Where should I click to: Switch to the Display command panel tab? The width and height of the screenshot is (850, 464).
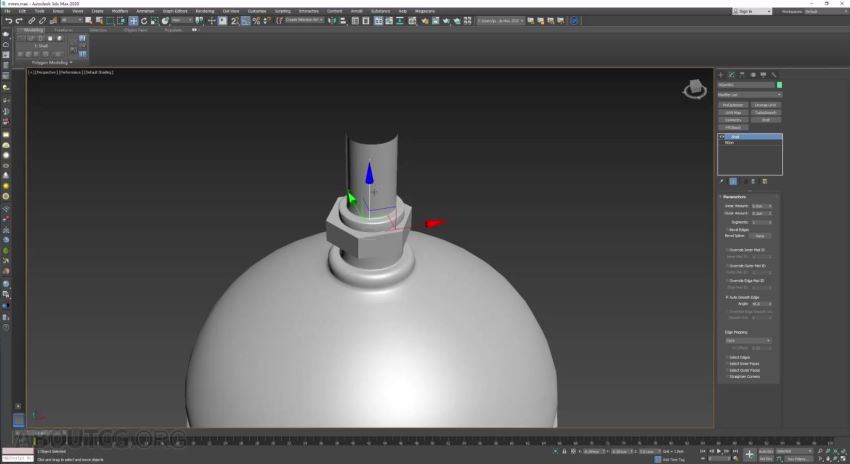click(763, 75)
